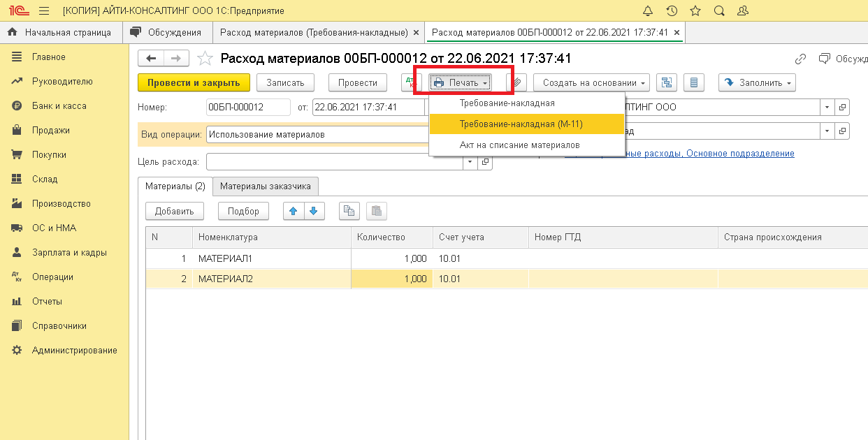Click the copy rows icon
868x440 pixels.
pyautogui.click(x=350, y=211)
